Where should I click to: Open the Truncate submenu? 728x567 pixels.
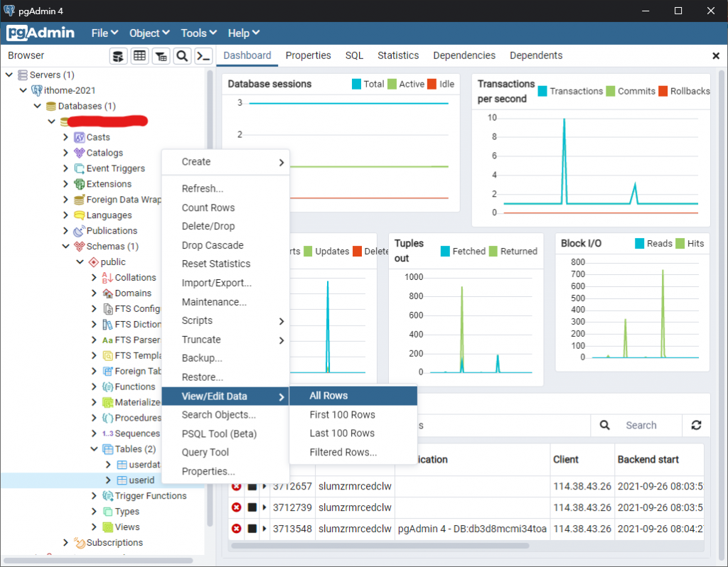[x=225, y=340]
